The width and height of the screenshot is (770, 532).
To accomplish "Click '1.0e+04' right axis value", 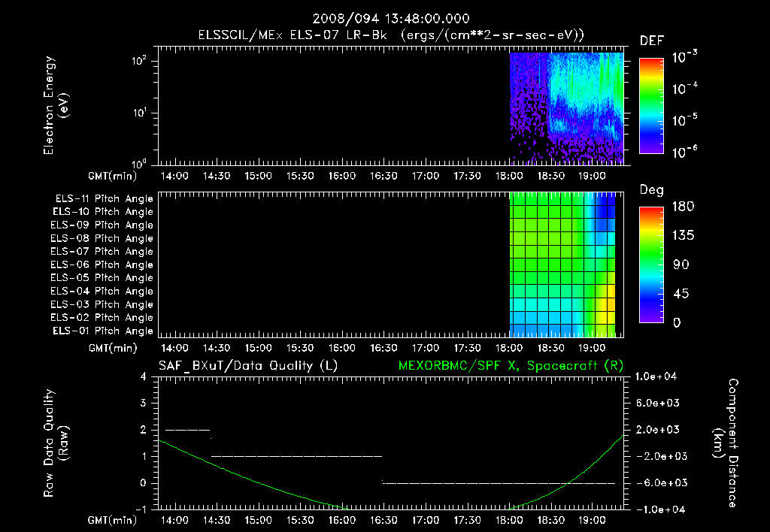I will click(656, 376).
